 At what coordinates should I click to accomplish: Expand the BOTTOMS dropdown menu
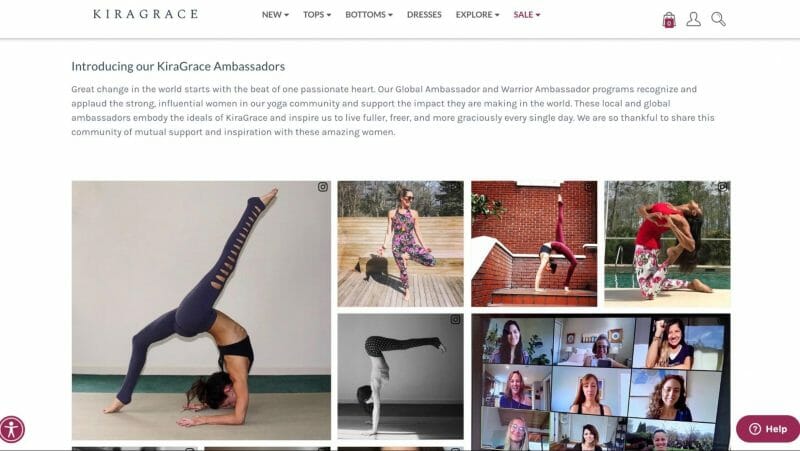(369, 15)
